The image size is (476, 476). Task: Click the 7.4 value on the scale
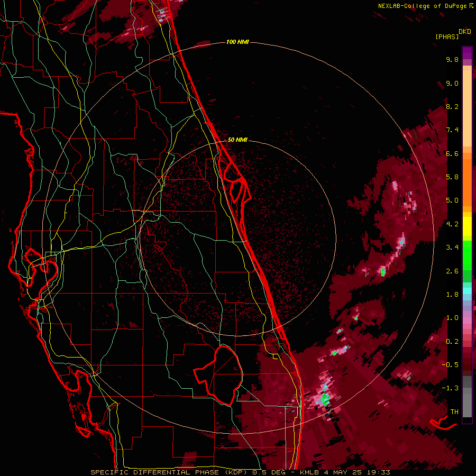click(452, 130)
